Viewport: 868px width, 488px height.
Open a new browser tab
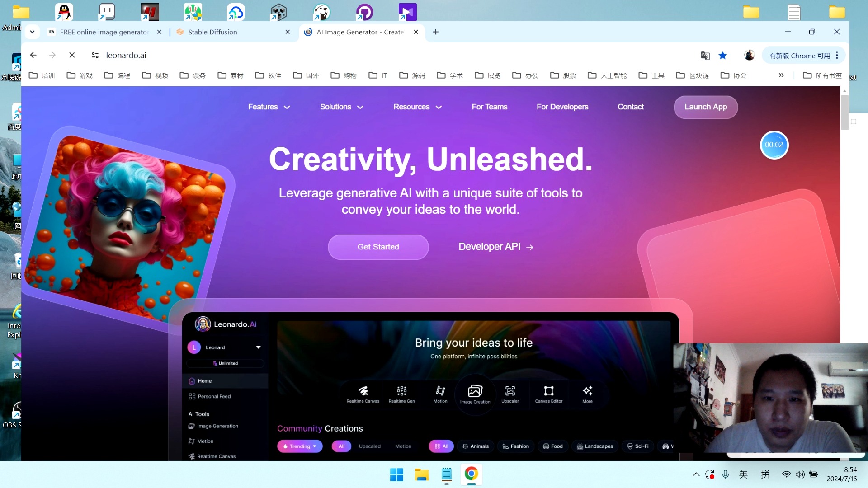coord(435,32)
